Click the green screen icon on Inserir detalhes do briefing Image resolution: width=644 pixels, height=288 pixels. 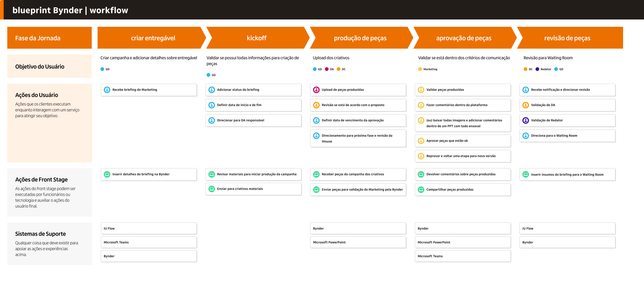tap(107, 174)
